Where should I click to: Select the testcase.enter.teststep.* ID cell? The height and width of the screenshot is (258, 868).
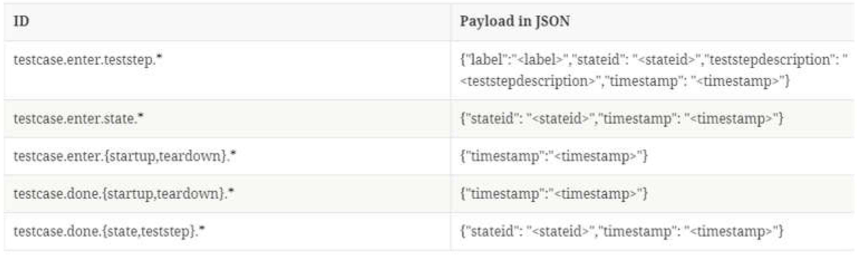88,60
